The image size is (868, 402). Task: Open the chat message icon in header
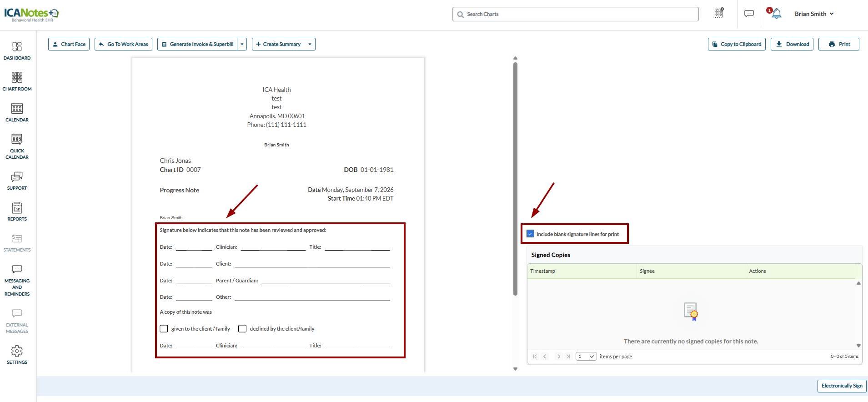pyautogui.click(x=749, y=14)
